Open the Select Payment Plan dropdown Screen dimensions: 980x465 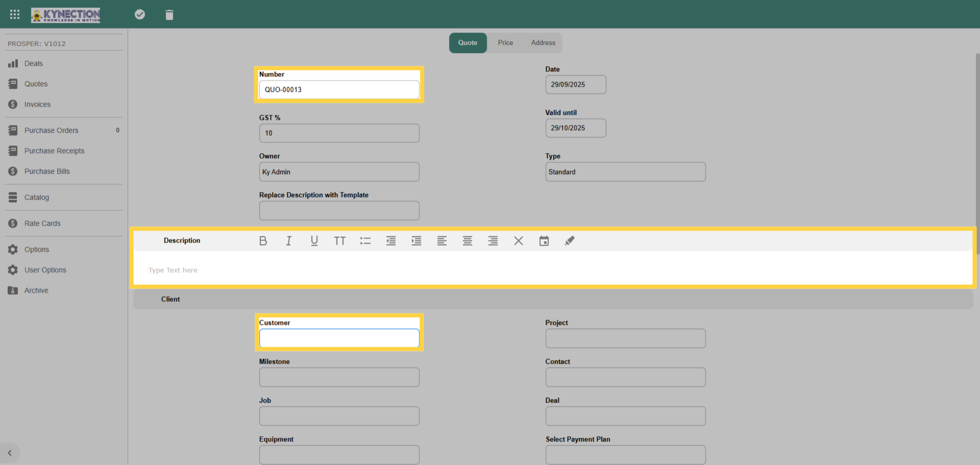click(x=625, y=455)
